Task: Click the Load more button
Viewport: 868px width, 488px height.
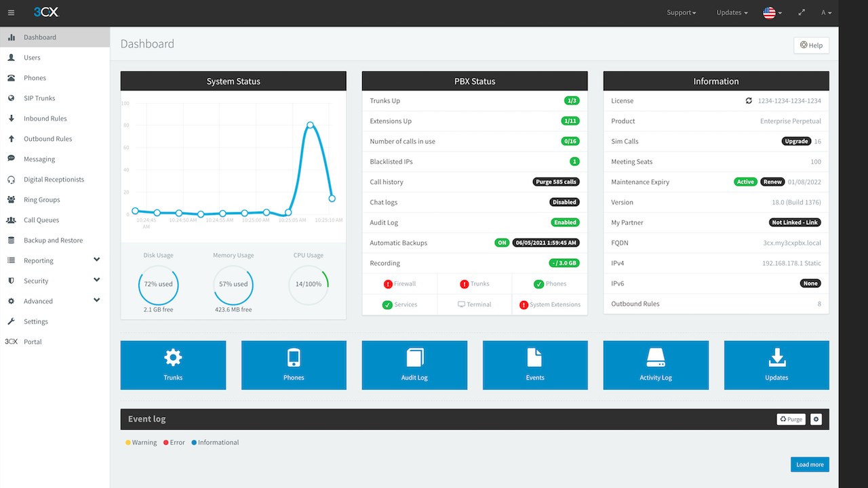Action: (x=810, y=464)
